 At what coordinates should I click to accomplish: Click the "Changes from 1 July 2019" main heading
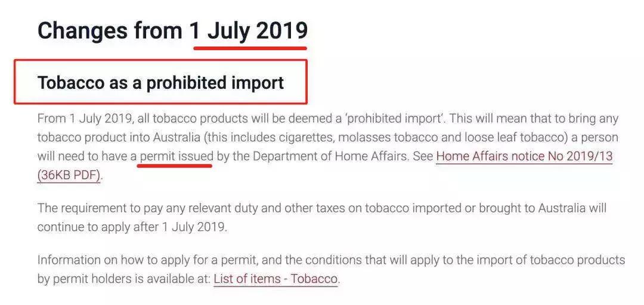click(x=172, y=30)
